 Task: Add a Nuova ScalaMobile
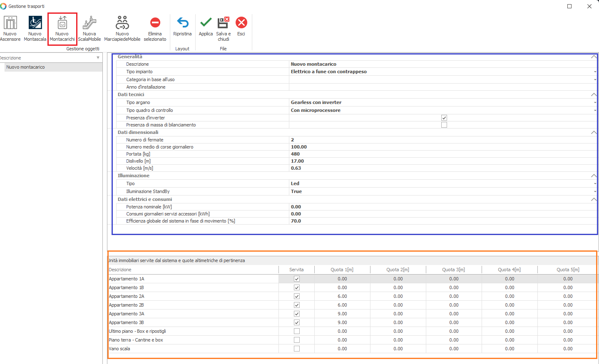tap(89, 23)
